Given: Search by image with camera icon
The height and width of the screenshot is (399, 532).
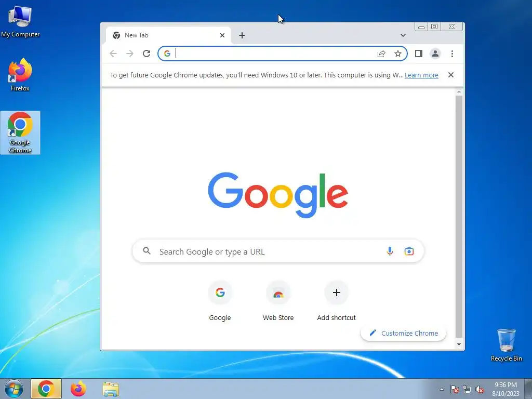Looking at the screenshot, I should (x=409, y=251).
